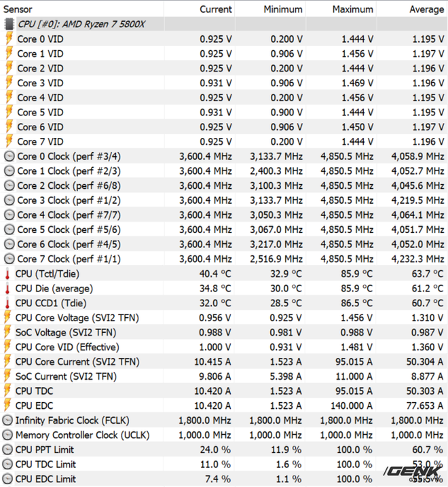Select the CPU CCD1 (Tdie) label
The width and height of the screenshot is (448, 487).
[51, 303]
